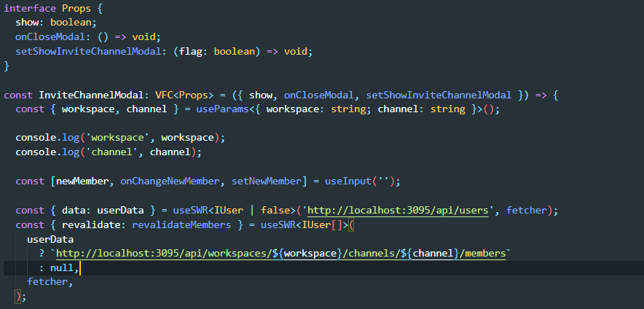Click the 'VFC' type name
The image size is (644, 309).
[165, 95]
